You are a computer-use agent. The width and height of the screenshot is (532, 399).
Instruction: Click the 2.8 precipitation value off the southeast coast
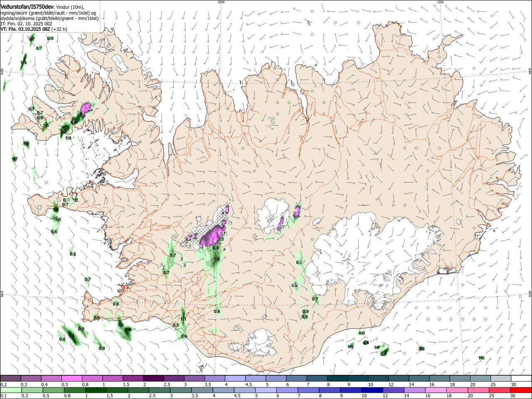421,349
